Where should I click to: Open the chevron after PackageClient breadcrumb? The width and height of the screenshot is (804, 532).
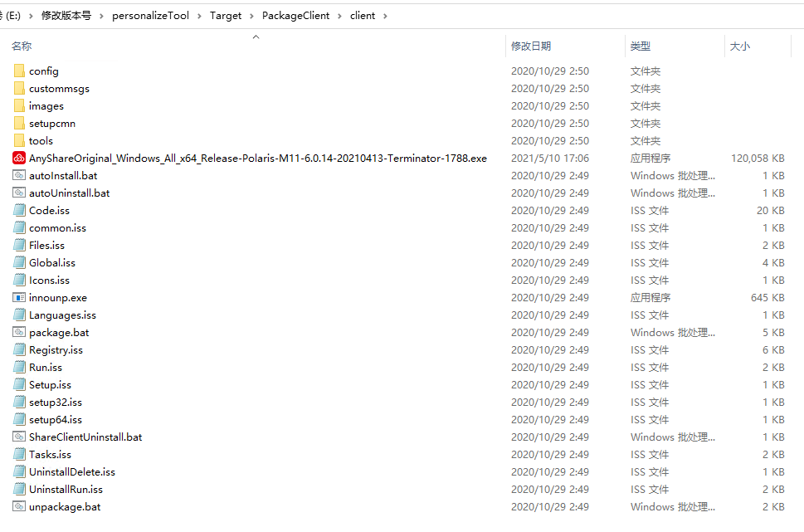pyautogui.click(x=339, y=17)
